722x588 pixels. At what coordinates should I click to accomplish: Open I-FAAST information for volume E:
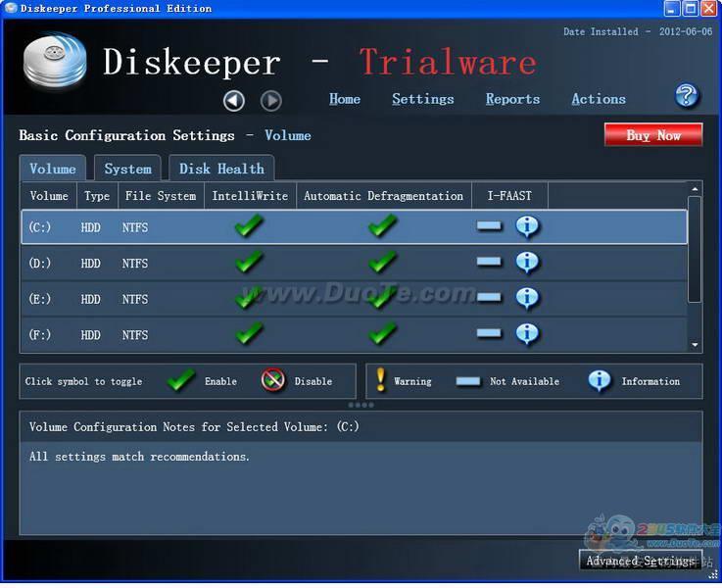[x=527, y=298]
